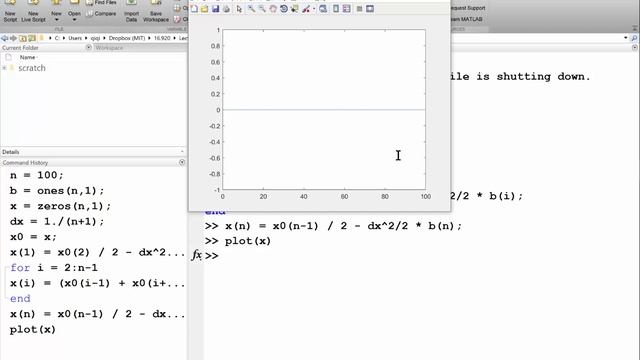This screenshot has height=360, width=640.
Task: Select the Dropbox (MIT) path segment
Action: [127, 38]
